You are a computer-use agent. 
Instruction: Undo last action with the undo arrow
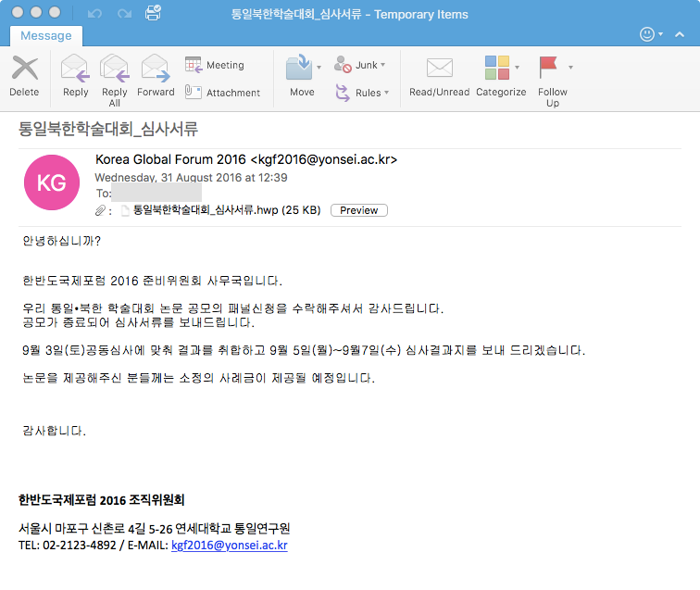(x=94, y=15)
